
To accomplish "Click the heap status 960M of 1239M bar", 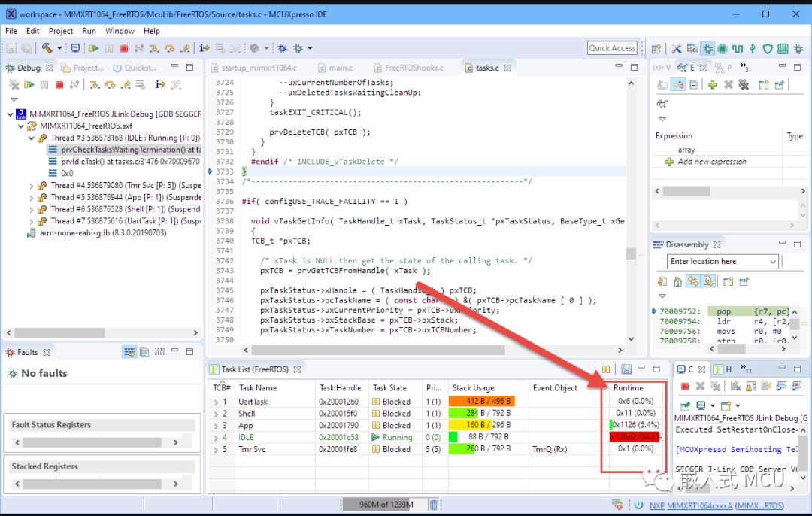I will tap(386, 505).
